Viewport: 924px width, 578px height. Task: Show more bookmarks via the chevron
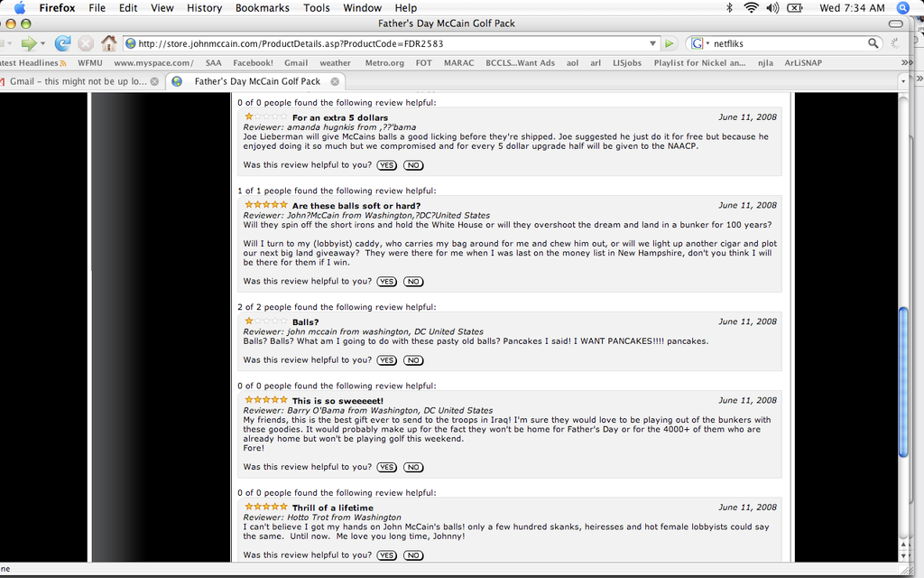906,62
